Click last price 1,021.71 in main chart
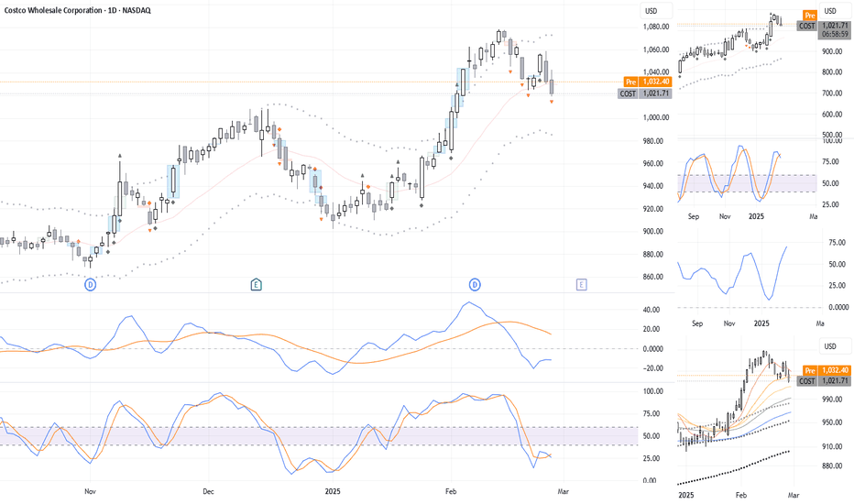Image resolution: width=854 pixels, height=504 pixels. point(656,93)
